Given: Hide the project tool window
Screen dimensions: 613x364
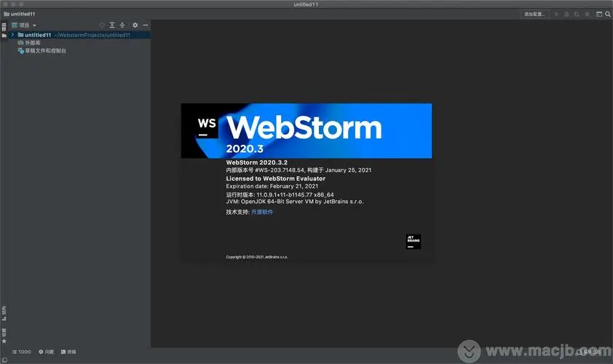Looking at the screenshot, I should [x=146, y=25].
